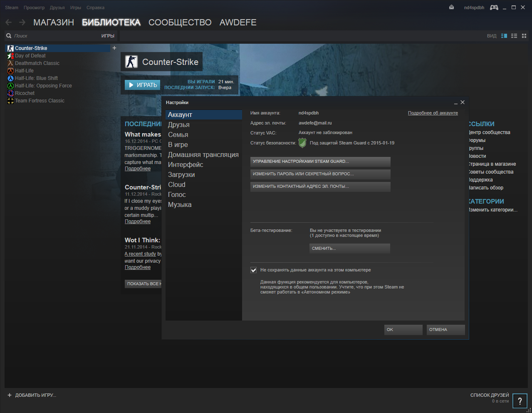Minimize the Settings dialog
The width and height of the screenshot is (532, 413).
click(x=456, y=102)
